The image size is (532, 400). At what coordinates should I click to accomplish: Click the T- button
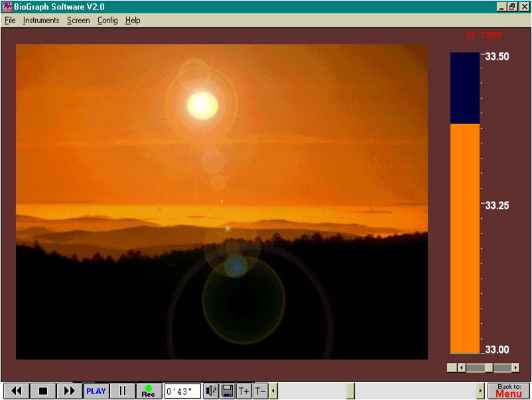tap(260, 391)
